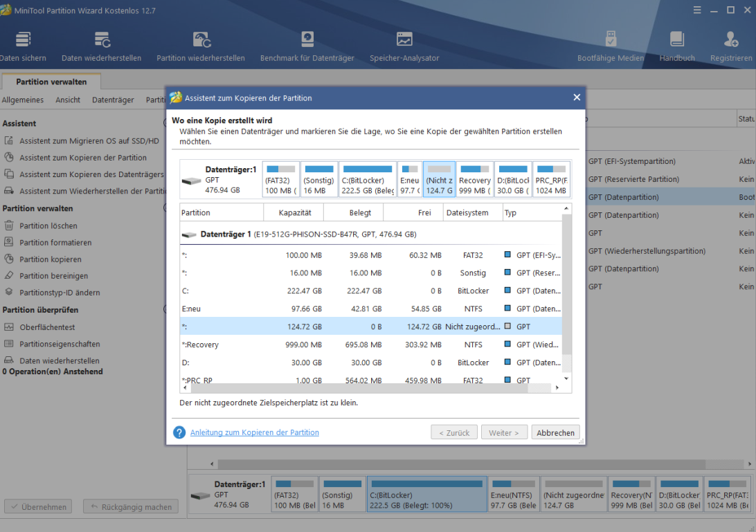Launch Daten wiederherstellen from toolbar
The width and height of the screenshot is (756, 532).
click(x=101, y=47)
